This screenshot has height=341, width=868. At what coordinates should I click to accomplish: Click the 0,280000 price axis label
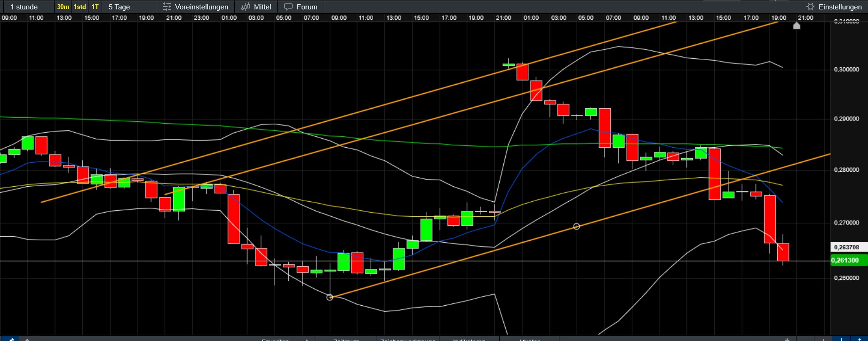(x=847, y=170)
